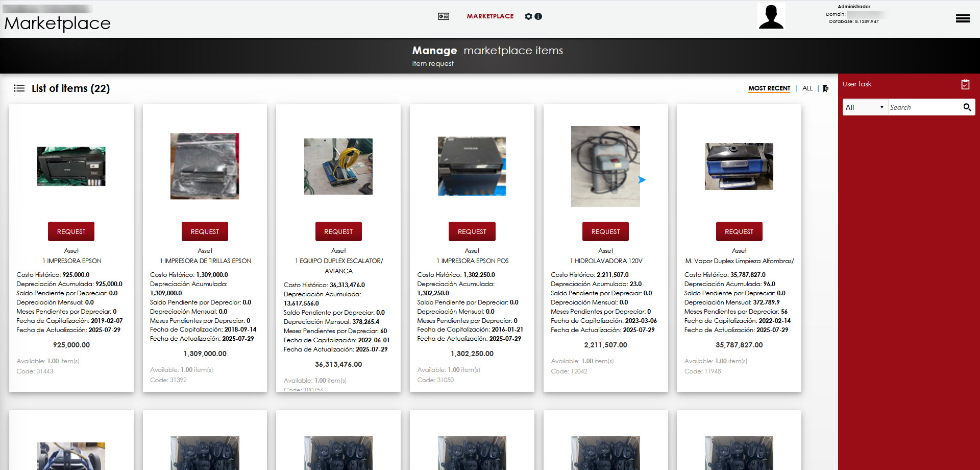This screenshot has width=980, height=470.
Task: Switch to the MOST RECENT tab
Action: pyautogui.click(x=769, y=88)
